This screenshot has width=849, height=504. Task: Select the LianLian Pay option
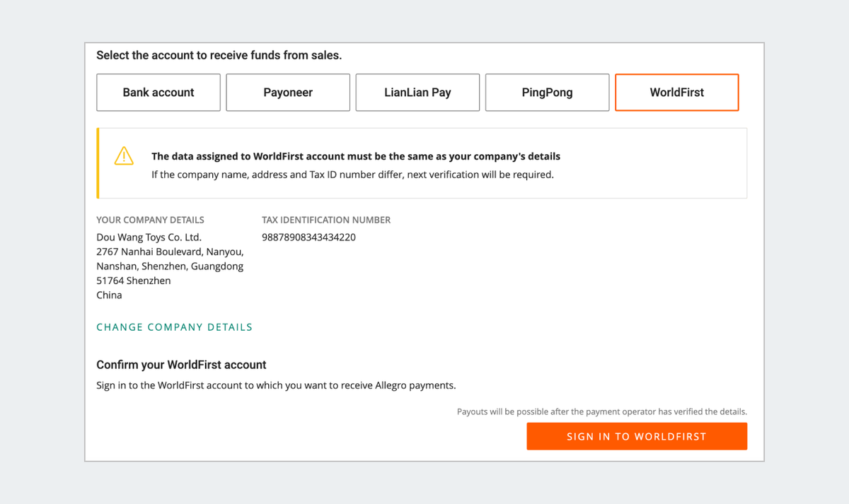(x=417, y=93)
